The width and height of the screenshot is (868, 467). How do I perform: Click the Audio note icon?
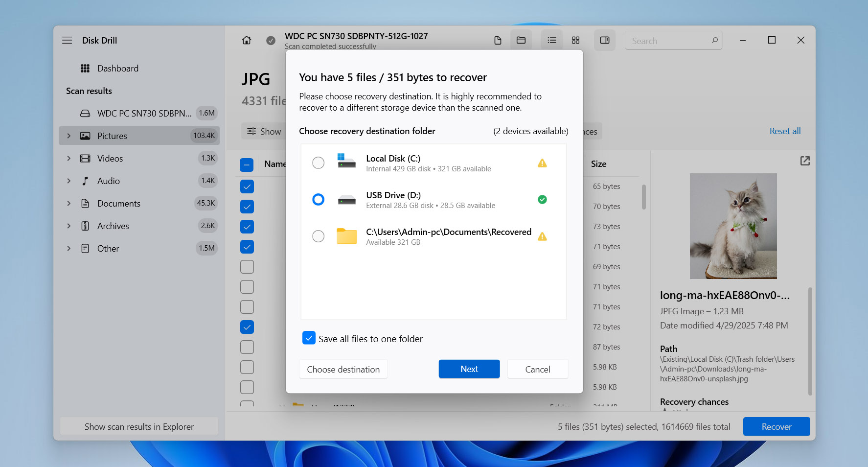coord(85,181)
